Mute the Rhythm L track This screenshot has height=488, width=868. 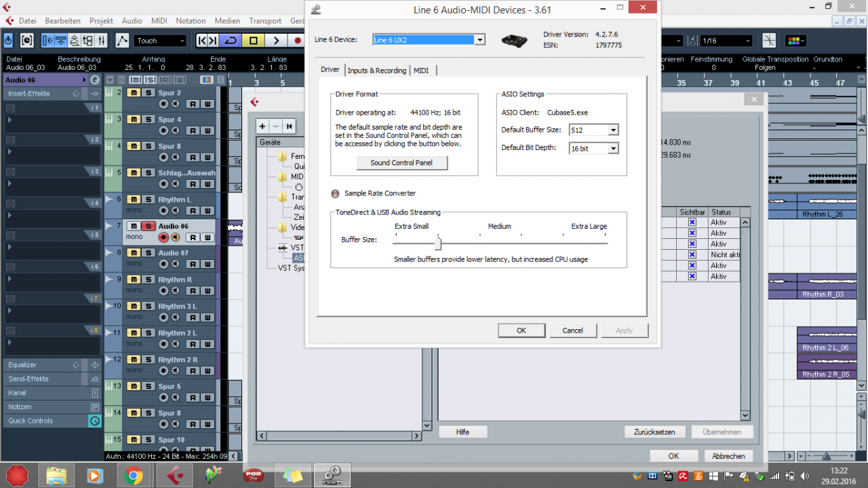point(134,200)
